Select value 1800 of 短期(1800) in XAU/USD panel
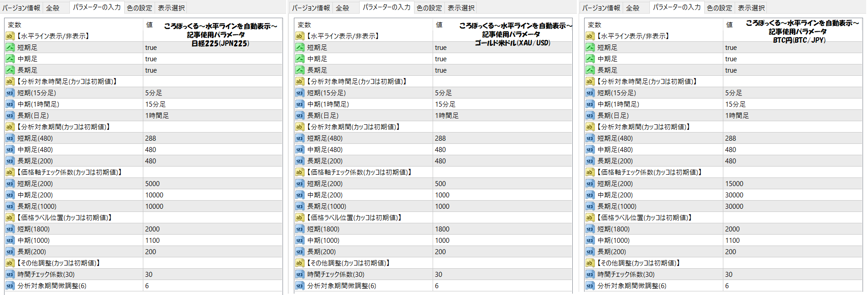Screen dimensions: 868x295 click(x=442, y=229)
